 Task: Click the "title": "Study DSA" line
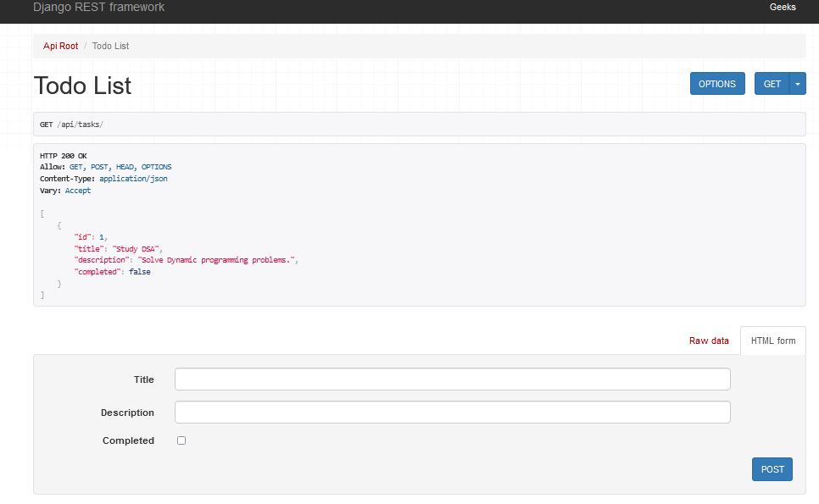tap(119, 249)
